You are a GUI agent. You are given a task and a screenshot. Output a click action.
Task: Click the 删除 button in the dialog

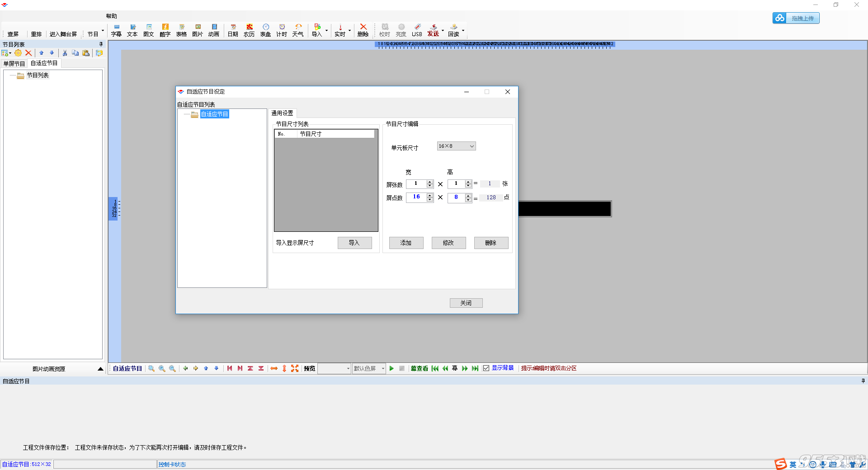coord(491,243)
